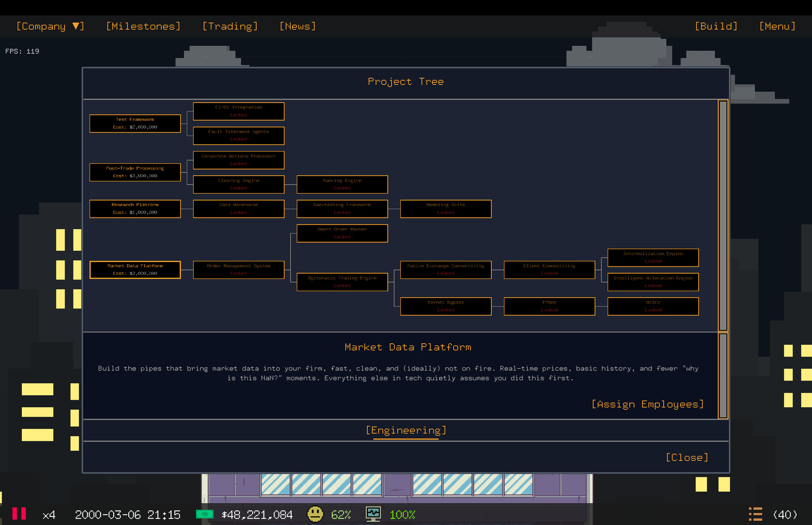Click the smiley face morale icon
812x525 pixels.
[x=315, y=514]
